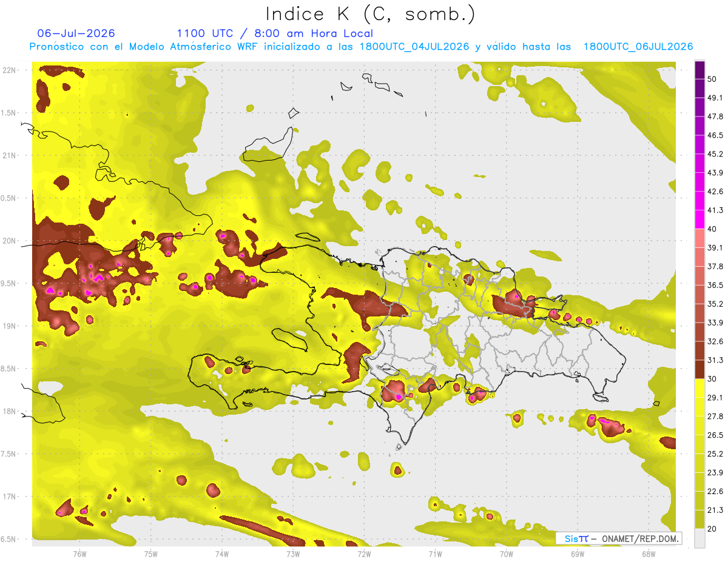Click the '72W' longitude label
The width and height of the screenshot is (728, 562).
[364, 554]
